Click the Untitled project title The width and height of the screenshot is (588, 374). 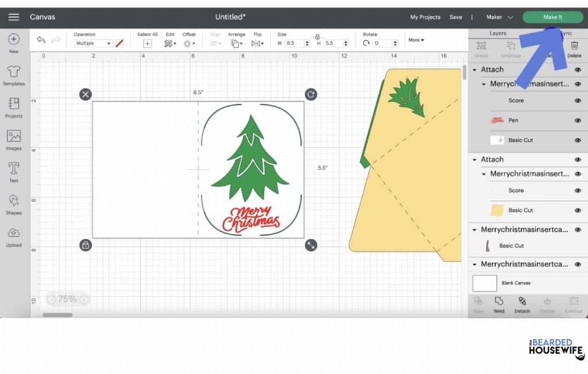pyautogui.click(x=230, y=17)
